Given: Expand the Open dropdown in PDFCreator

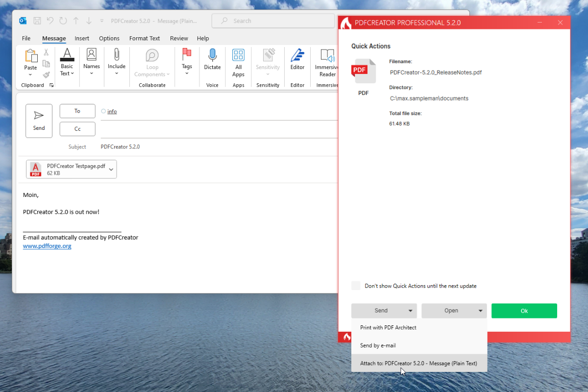Looking at the screenshot, I should pyautogui.click(x=481, y=311).
